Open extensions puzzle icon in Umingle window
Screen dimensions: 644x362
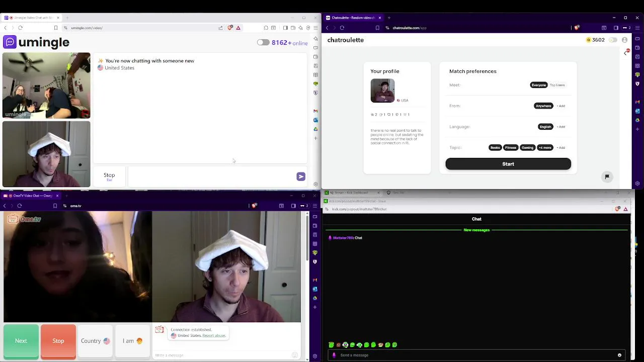tap(266, 28)
